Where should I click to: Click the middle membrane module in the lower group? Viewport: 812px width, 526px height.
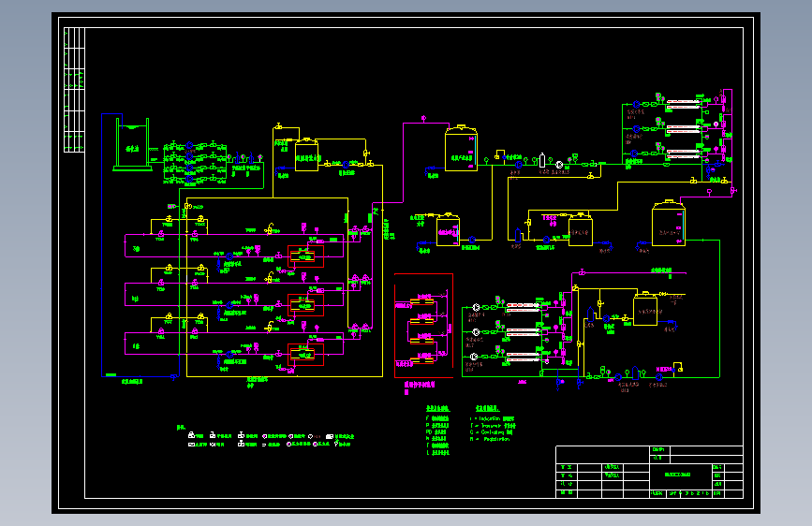pos(523,332)
